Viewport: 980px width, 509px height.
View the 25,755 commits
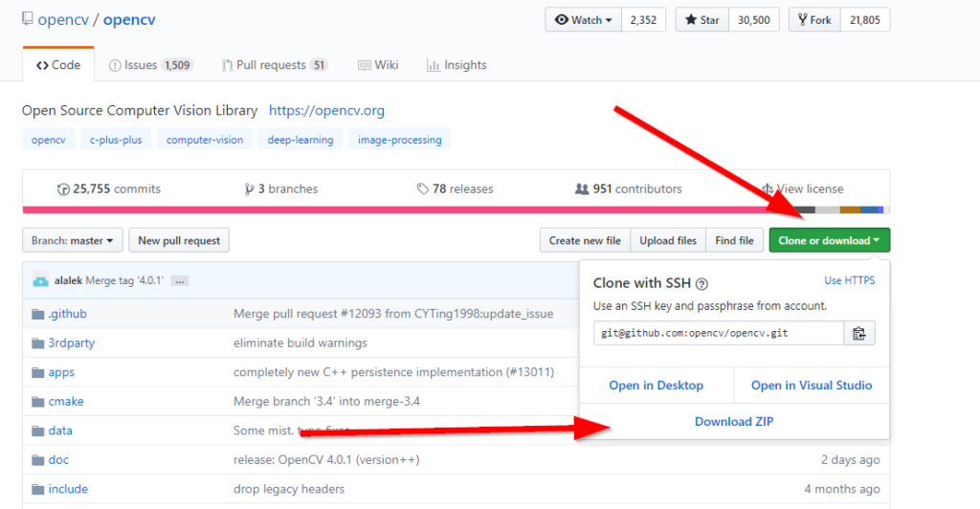(x=109, y=188)
